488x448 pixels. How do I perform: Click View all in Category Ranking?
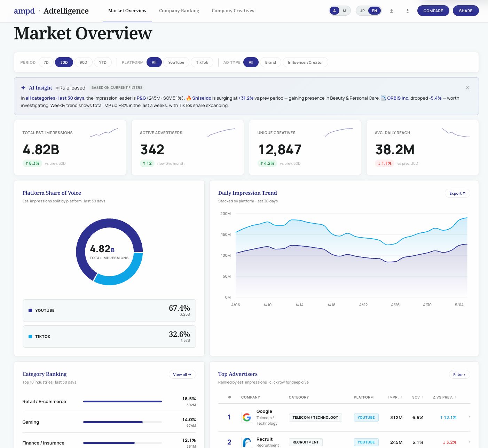pyautogui.click(x=182, y=374)
